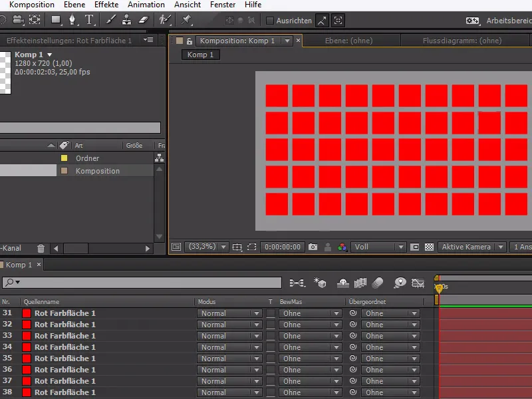Viewport: 532px width, 399px height.
Task: Click the Größe column header
Action: click(x=134, y=145)
